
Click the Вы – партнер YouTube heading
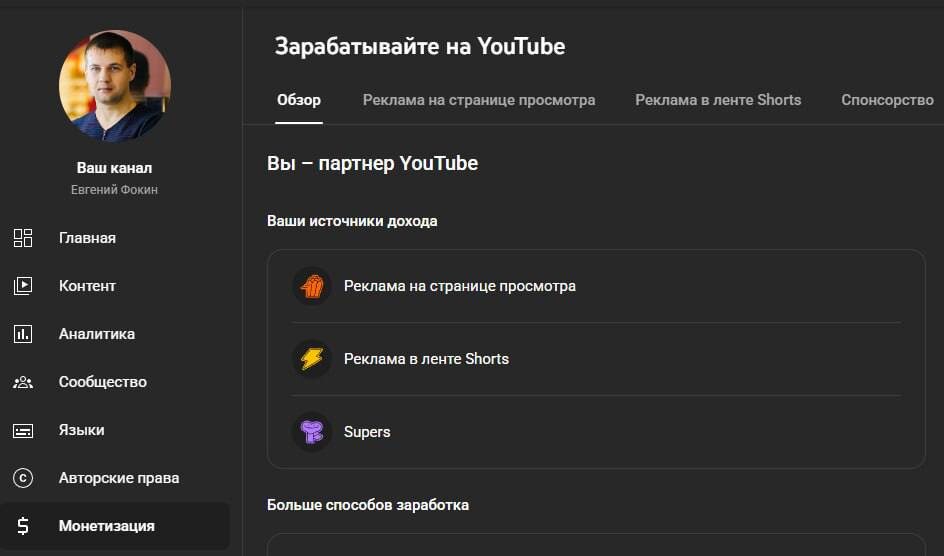point(372,163)
